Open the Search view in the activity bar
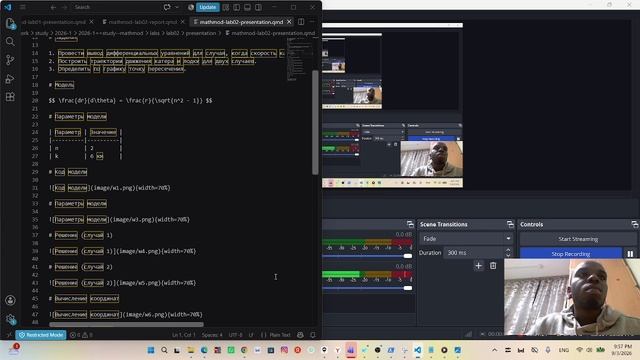Image resolution: width=640 pixels, height=360 pixels. tap(10, 42)
